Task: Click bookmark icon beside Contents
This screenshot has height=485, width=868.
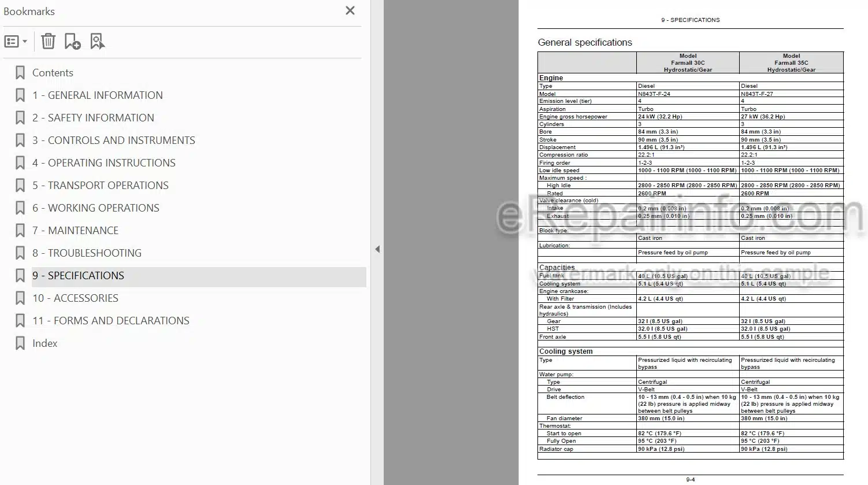Action: (x=20, y=73)
